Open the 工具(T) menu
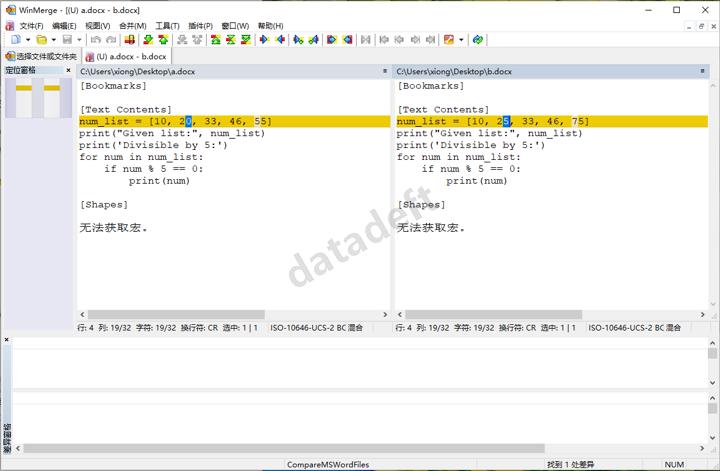This screenshot has width=720, height=471. (167, 26)
